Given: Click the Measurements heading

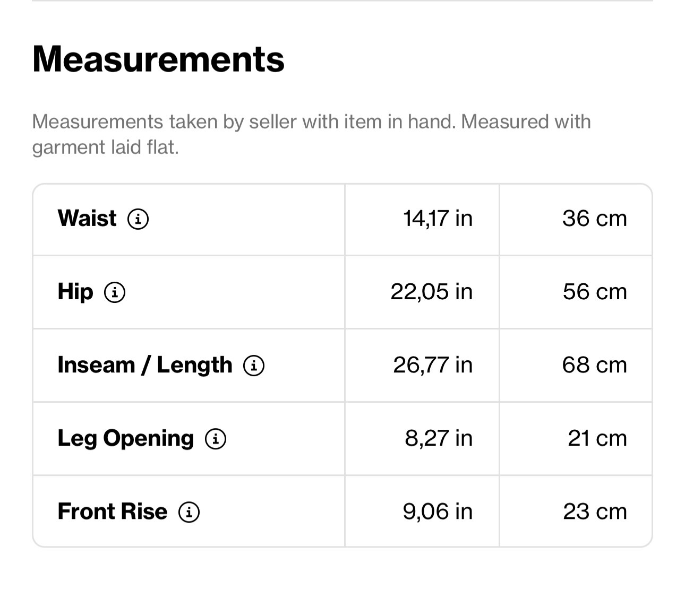Looking at the screenshot, I should click(158, 59).
